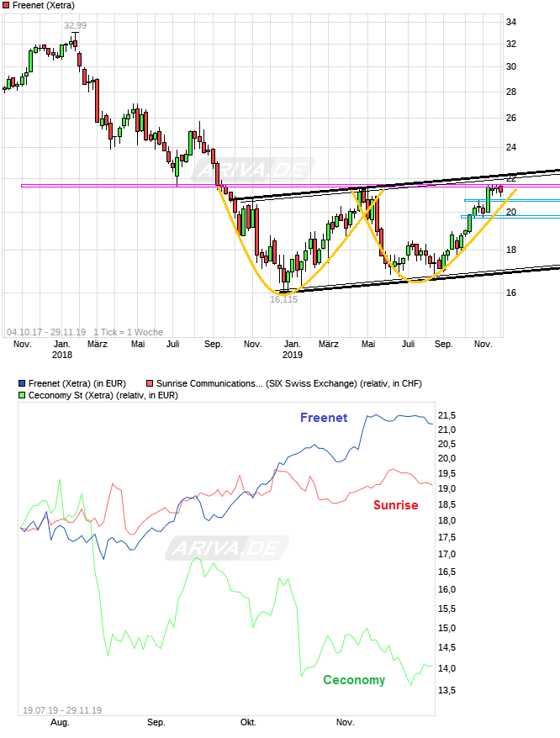Click the 19,0 value on lower price axis

tap(447, 488)
